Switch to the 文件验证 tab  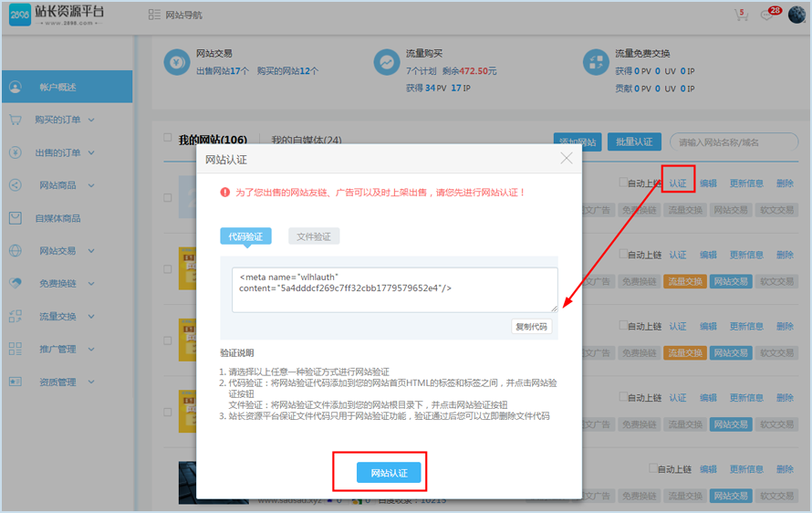tap(314, 236)
